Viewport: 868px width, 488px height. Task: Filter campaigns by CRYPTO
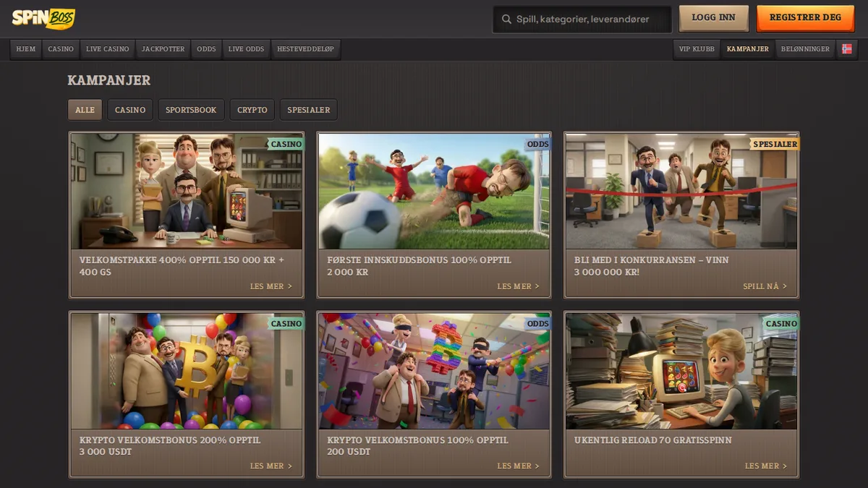click(x=252, y=110)
